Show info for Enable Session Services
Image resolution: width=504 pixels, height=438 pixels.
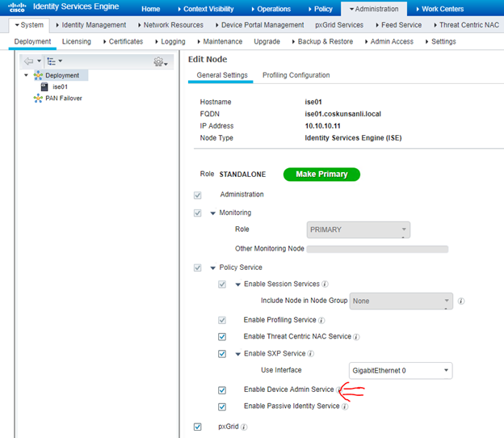point(325,284)
